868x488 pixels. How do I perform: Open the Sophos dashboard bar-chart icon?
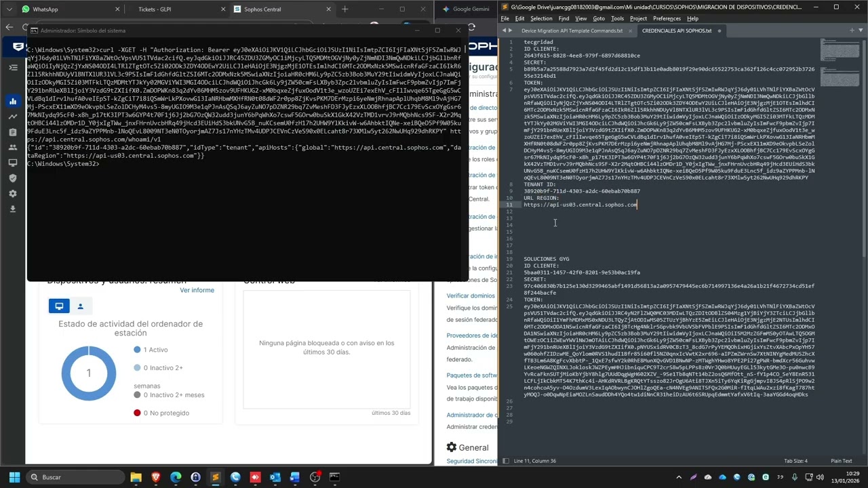(13, 101)
